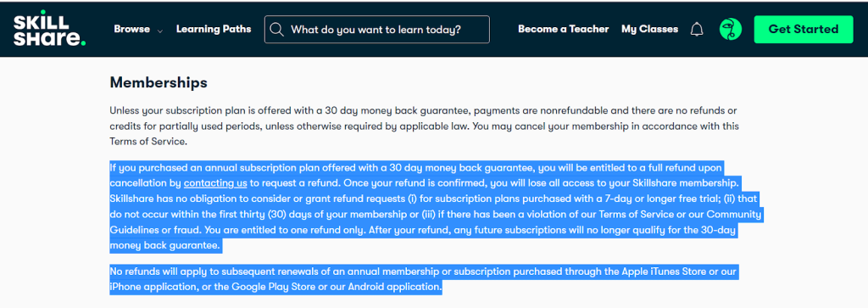This screenshot has width=868, height=308.
Task: Click the magnifying glass search icon
Action: [x=277, y=30]
